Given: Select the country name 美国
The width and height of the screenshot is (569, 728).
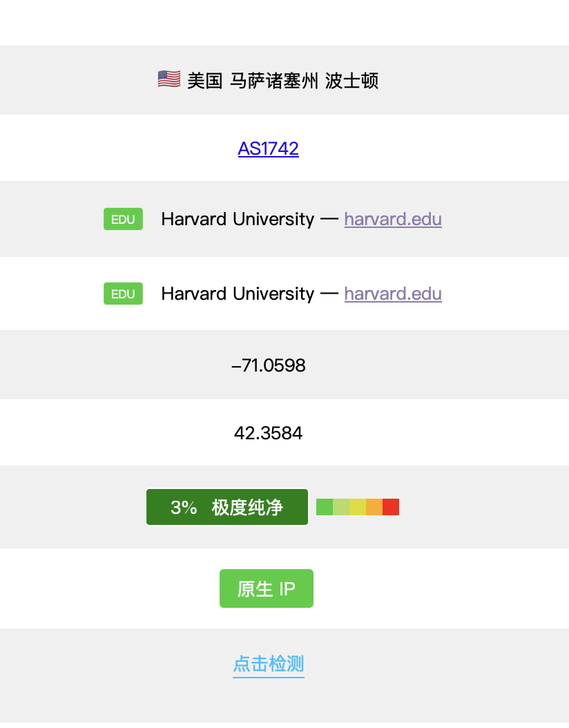Looking at the screenshot, I should pos(205,81).
